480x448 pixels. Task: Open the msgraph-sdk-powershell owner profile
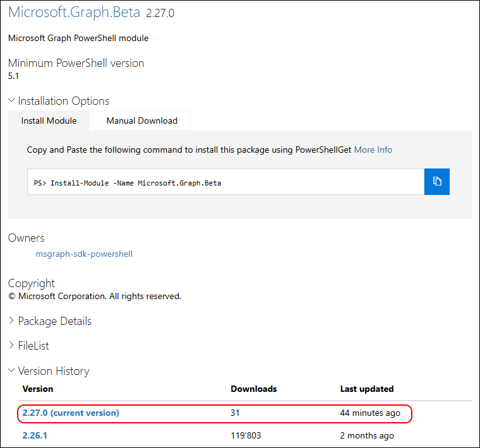[x=84, y=254]
